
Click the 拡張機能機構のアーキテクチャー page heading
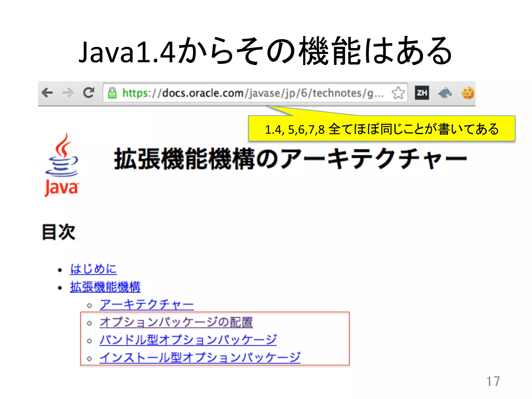click(290, 159)
